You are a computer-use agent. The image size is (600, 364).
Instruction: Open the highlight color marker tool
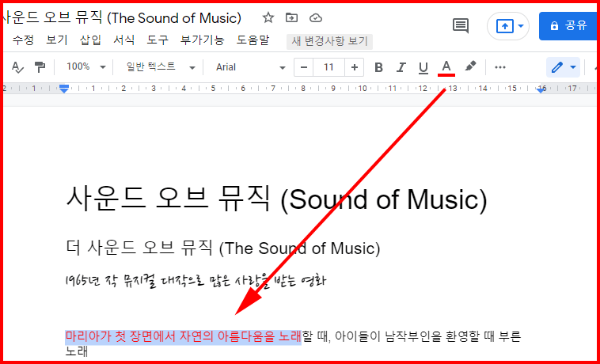[x=470, y=67]
